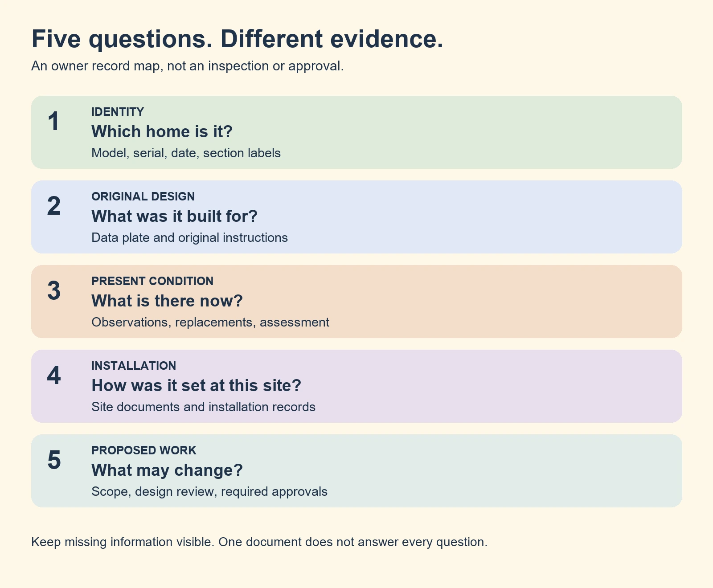Click the 'Which home is it?' heading
This screenshot has width=713, height=588.
tap(162, 132)
